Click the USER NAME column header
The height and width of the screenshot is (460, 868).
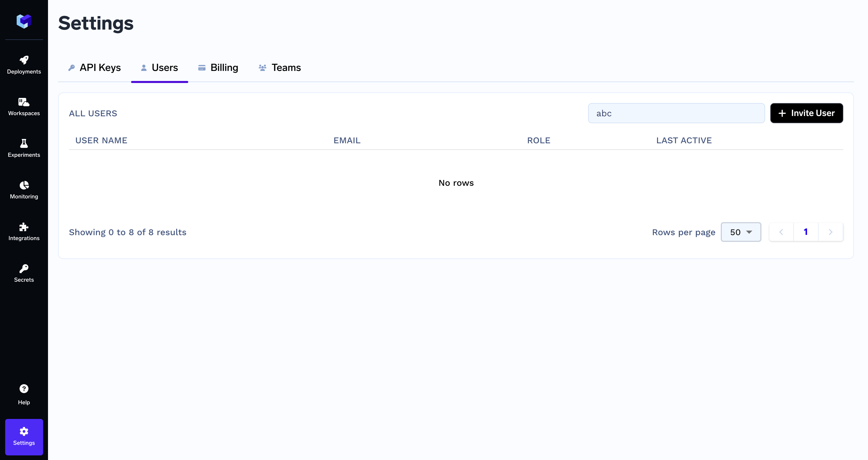[x=101, y=140]
